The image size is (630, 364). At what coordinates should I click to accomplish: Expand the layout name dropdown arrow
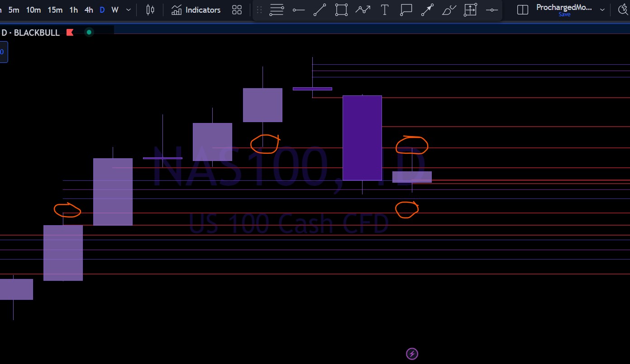(x=602, y=10)
